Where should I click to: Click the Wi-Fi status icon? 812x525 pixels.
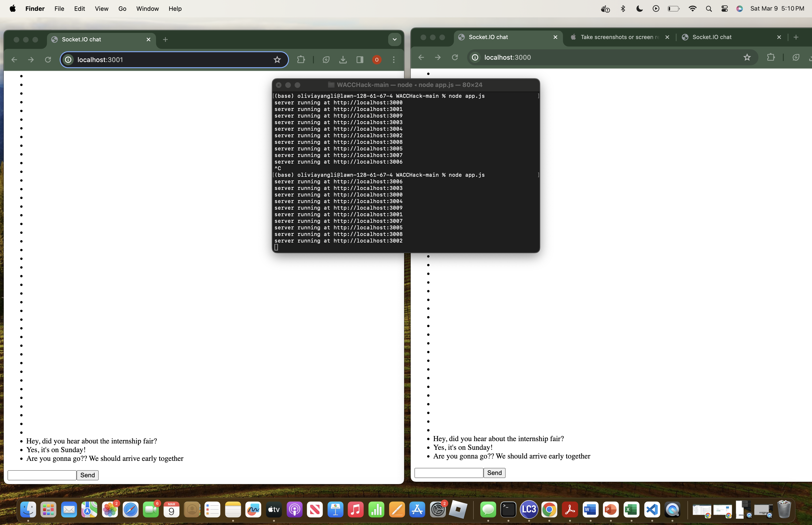(x=692, y=8)
